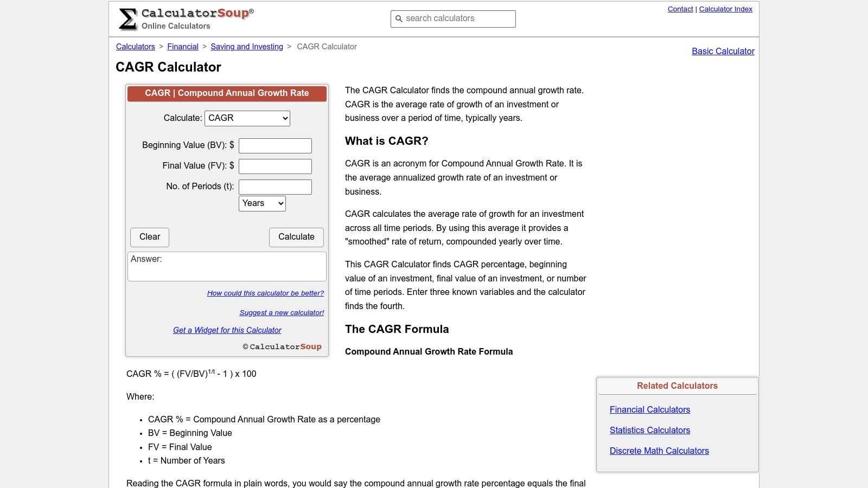
Task: Open the Years period unit dropdown
Action: (262, 203)
